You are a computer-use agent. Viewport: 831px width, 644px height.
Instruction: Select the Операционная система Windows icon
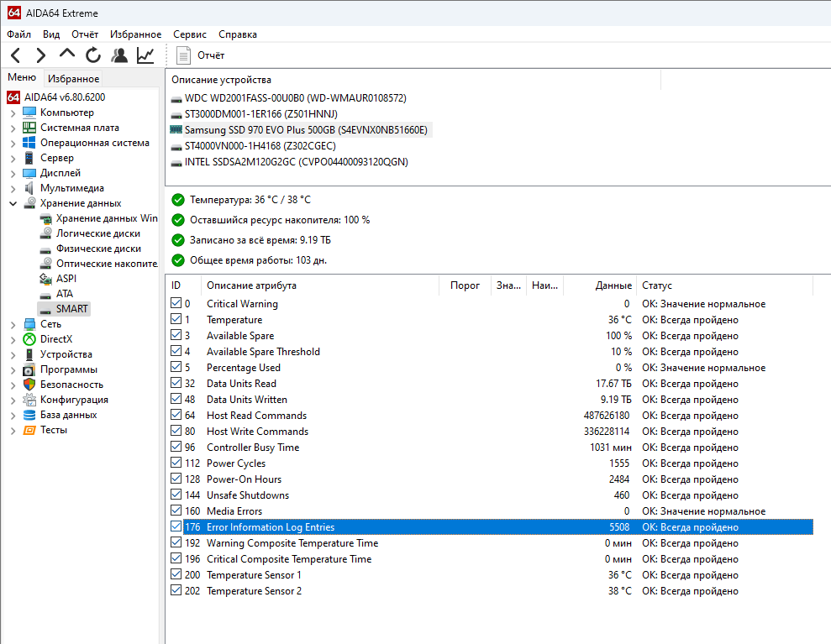coord(29,143)
